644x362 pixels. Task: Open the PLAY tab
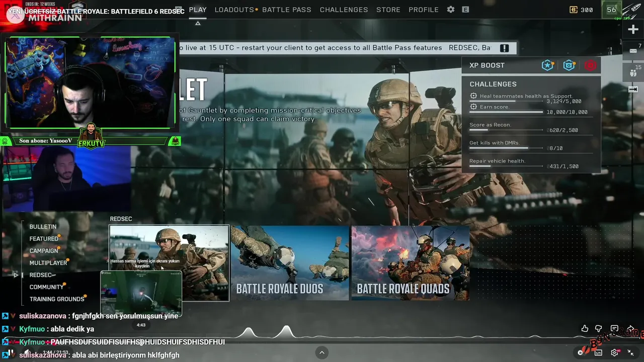pos(198,10)
